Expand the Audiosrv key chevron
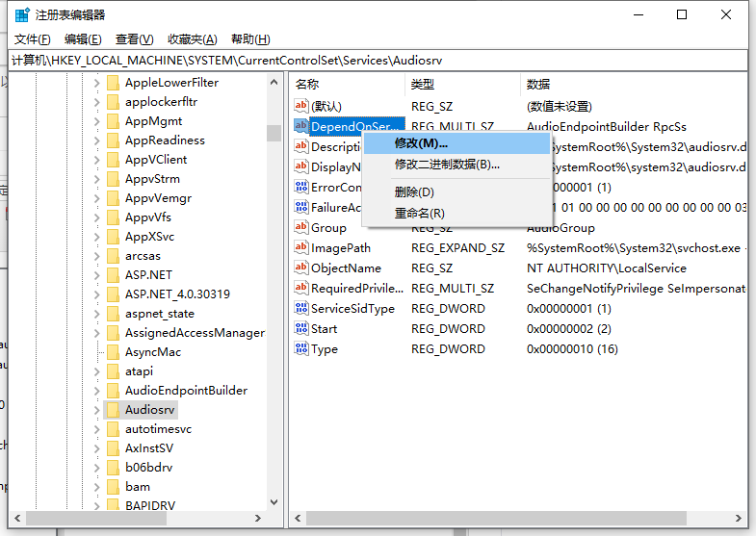 (x=96, y=409)
